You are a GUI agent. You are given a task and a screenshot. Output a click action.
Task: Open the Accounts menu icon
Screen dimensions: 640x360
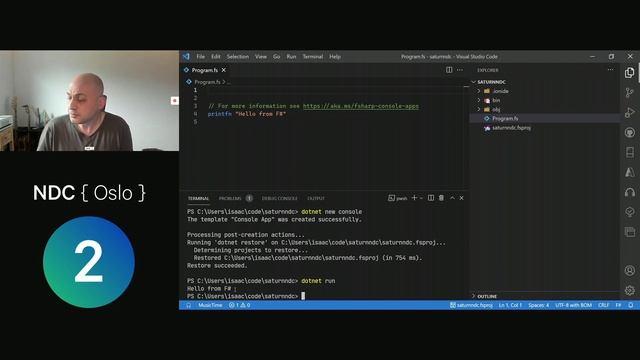click(629, 270)
